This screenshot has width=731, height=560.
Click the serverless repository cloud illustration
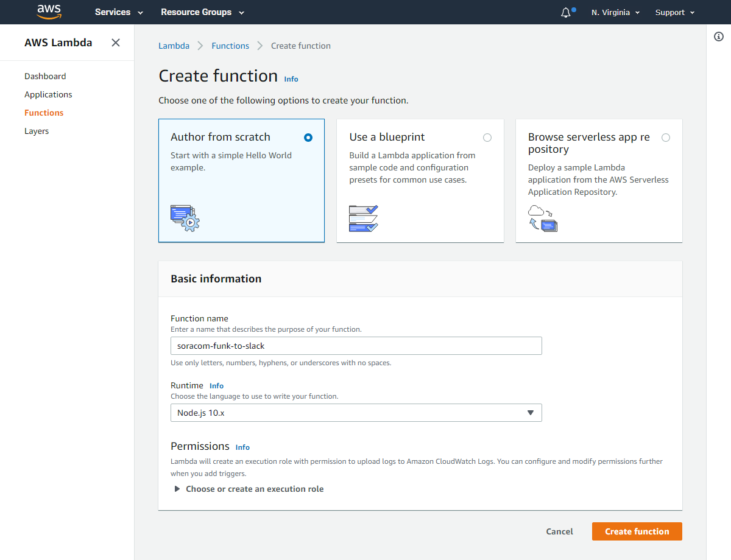point(543,218)
